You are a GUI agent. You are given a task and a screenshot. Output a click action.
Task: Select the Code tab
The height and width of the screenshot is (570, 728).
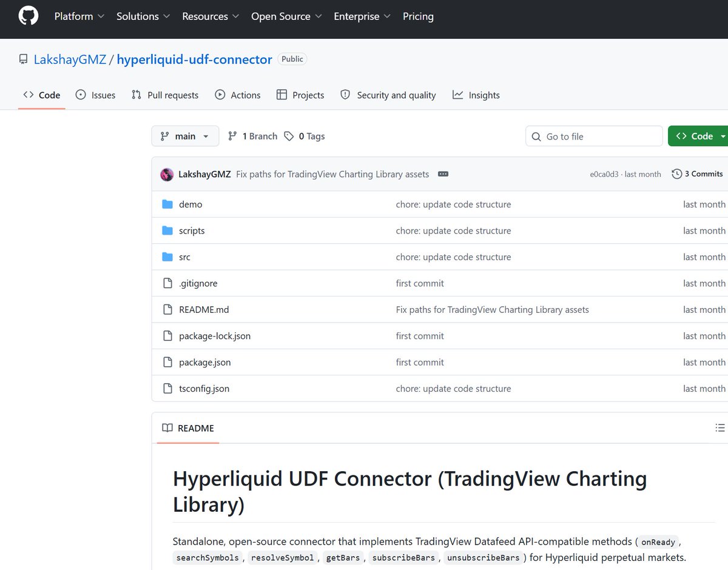click(42, 95)
